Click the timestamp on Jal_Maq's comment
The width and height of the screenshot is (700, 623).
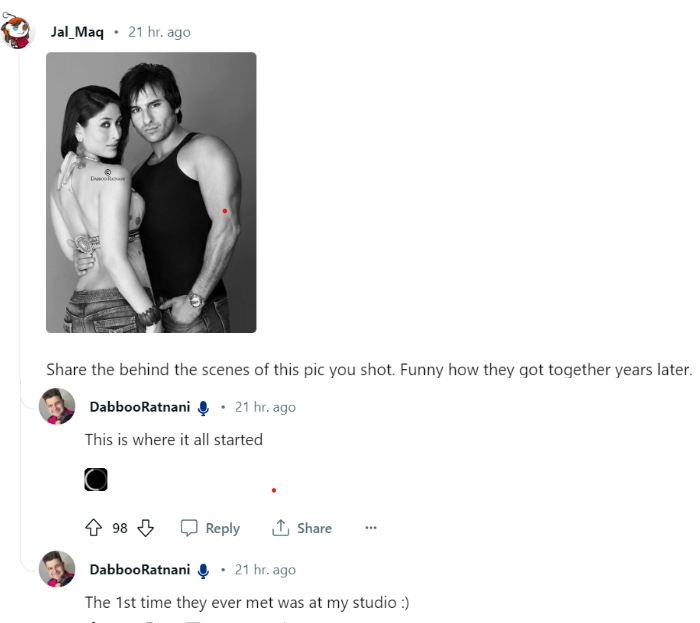159,32
